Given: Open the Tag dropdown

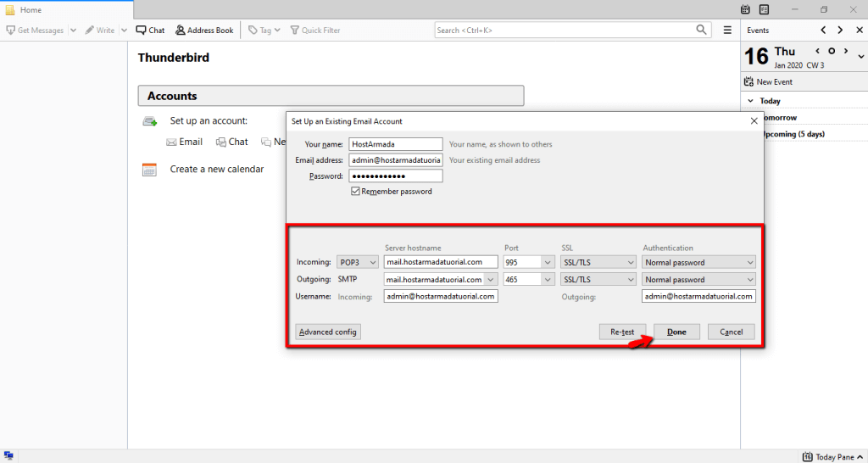Looking at the screenshot, I should [x=264, y=31].
